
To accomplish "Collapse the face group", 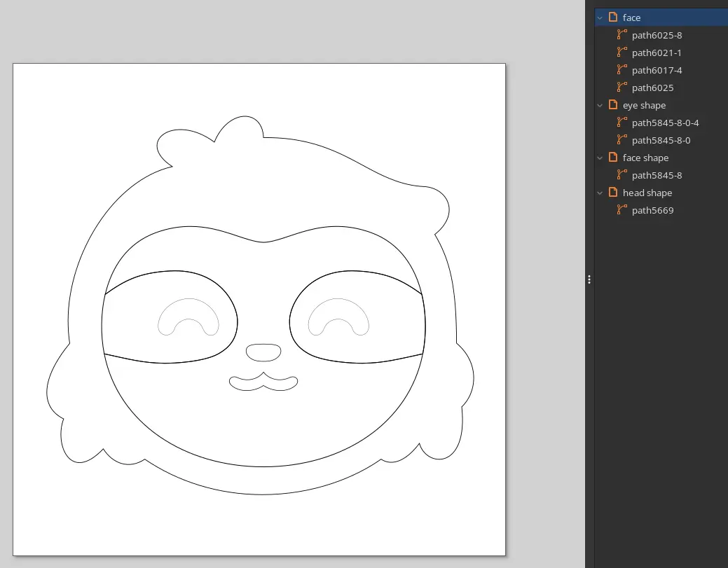I will click(600, 17).
